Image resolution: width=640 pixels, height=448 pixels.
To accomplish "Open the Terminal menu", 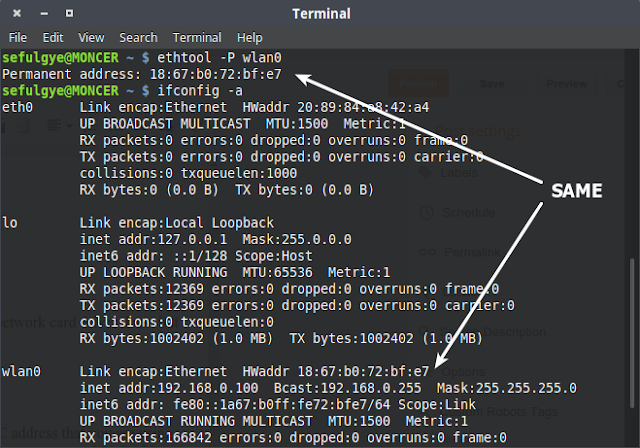I will 197,38.
